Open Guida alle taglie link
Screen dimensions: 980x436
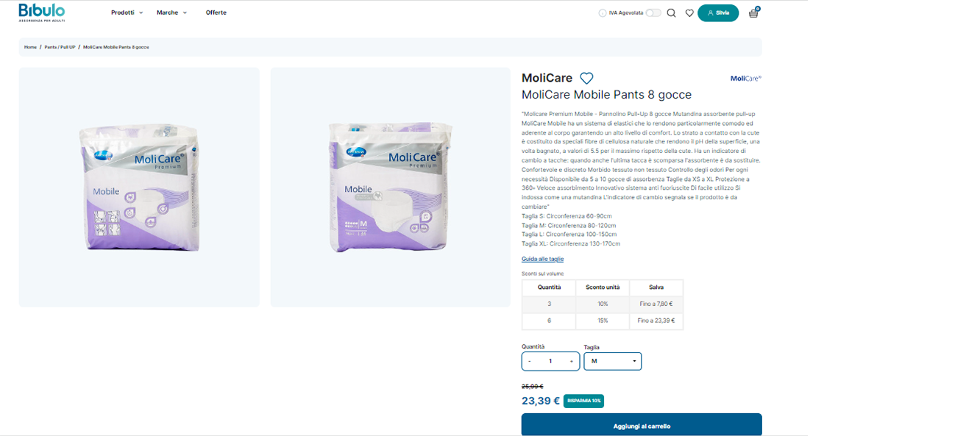pyautogui.click(x=542, y=259)
